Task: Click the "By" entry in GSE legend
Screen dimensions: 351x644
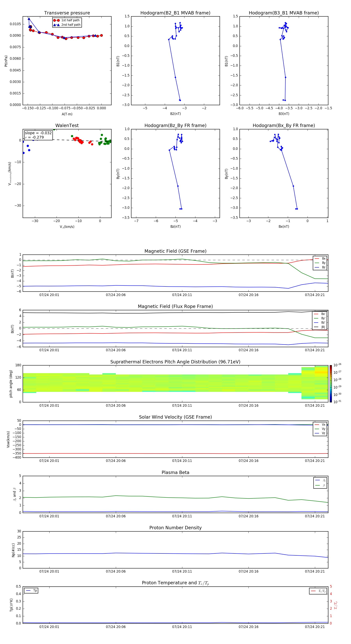Action: tap(320, 263)
